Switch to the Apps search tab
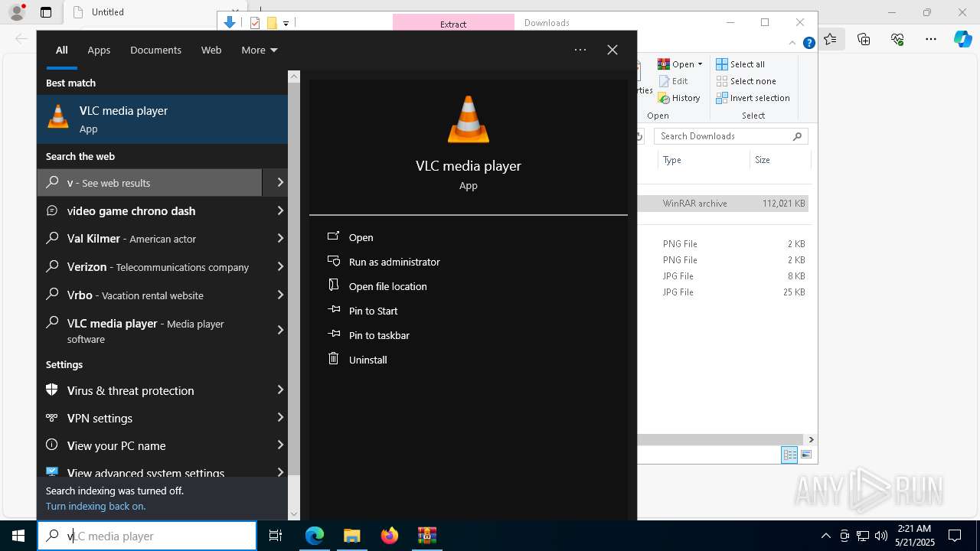The image size is (980, 551). pos(99,50)
